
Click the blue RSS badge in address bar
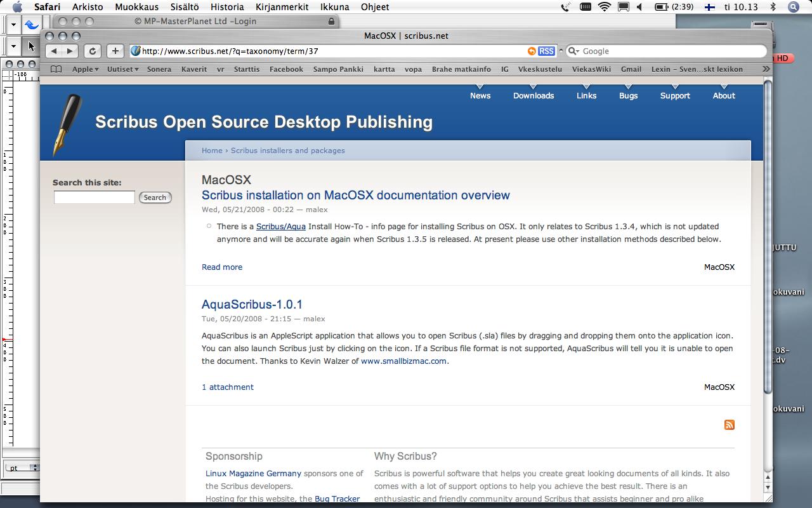(546, 51)
